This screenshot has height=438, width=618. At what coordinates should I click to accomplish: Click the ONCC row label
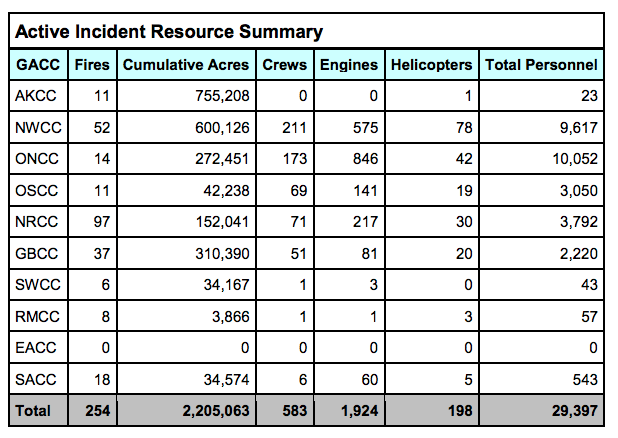pyautogui.click(x=37, y=158)
